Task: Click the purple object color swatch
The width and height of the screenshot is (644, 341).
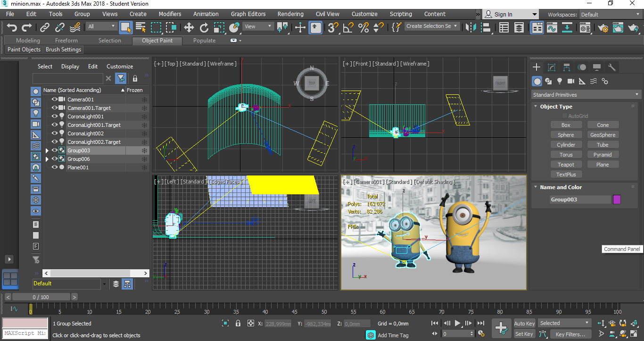Action: coord(617,200)
